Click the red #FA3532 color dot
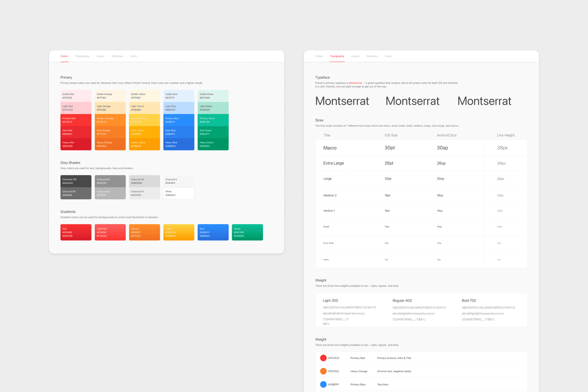This screenshot has height=392, width=588. (x=323, y=358)
